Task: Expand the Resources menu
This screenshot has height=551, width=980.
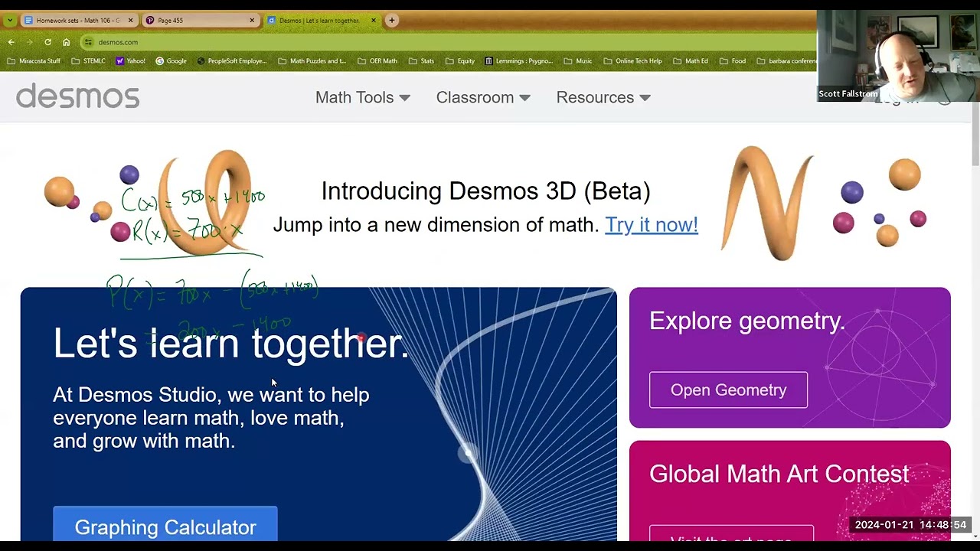Action: coord(603,97)
